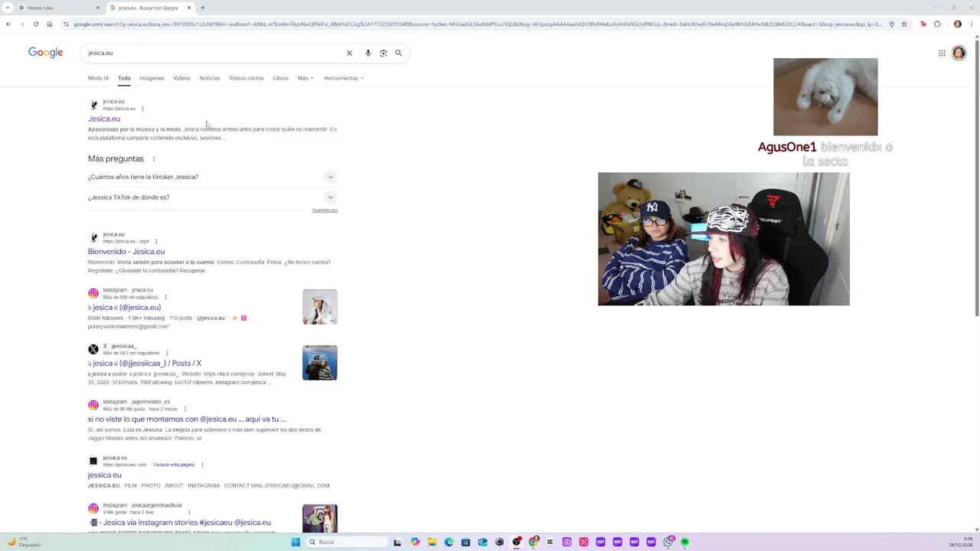Open Outlook from the taskbar
Image resolution: width=980 pixels, height=551 pixels.
pos(482,542)
